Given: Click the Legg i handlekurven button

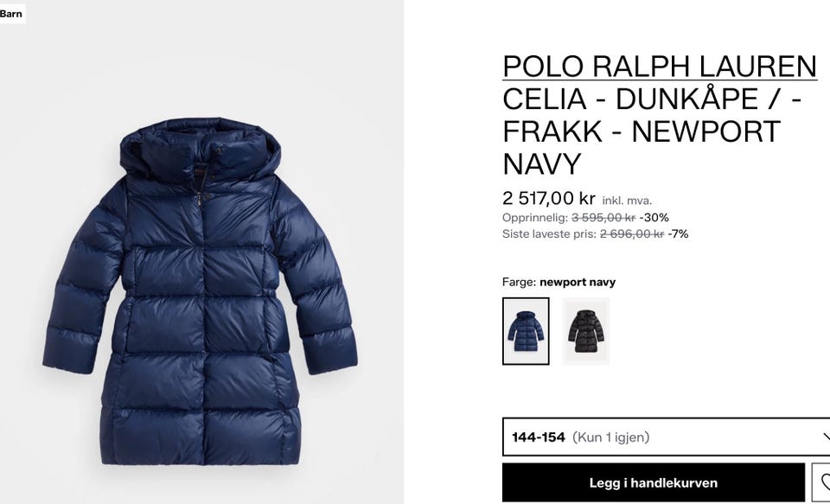Looking at the screenshot, I should (x=654, y=482).
